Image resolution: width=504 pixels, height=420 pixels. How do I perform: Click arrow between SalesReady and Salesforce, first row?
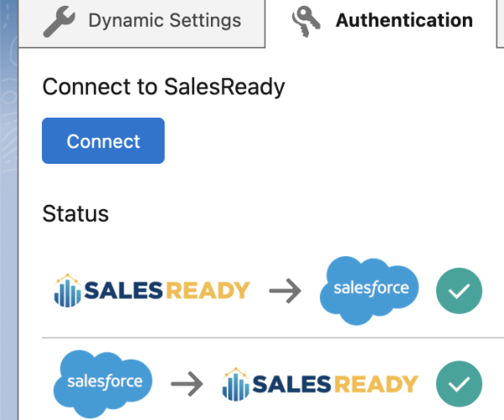(x=285, y=291)
